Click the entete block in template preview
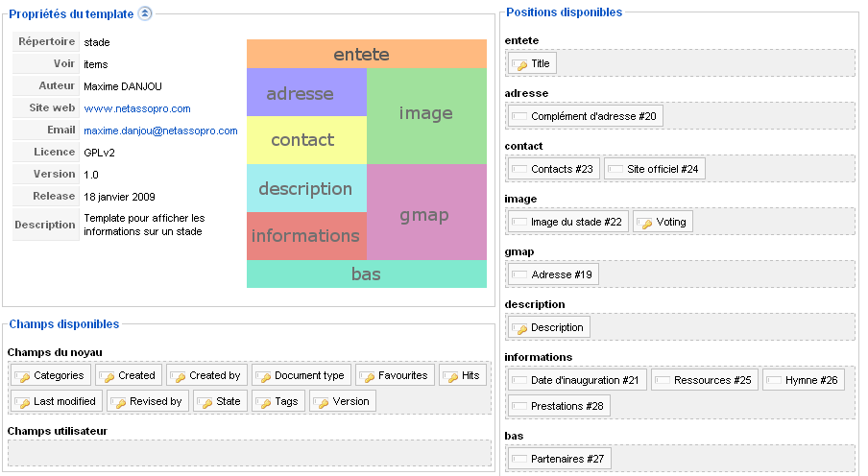Screen dimensions: 868x476 pos(367,54)
